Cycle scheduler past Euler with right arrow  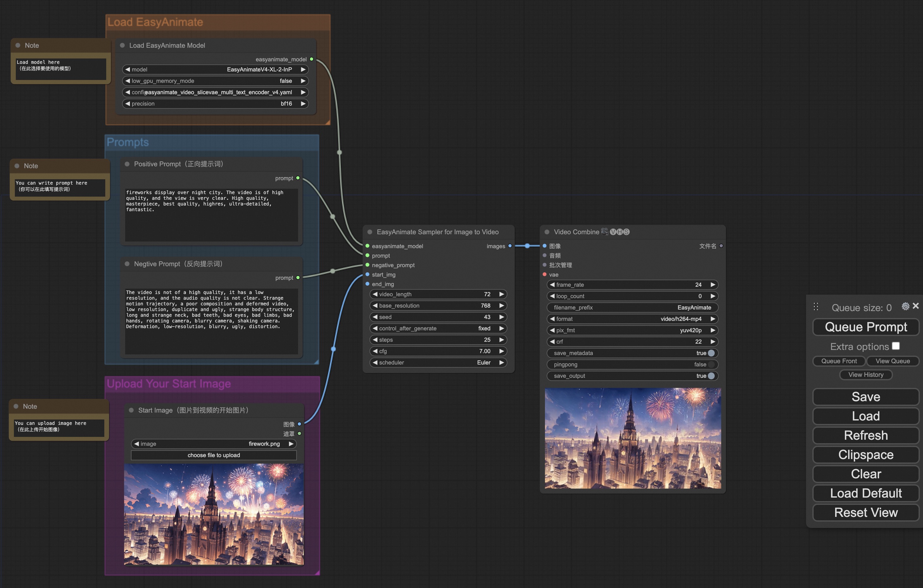(x=502, y=362)
